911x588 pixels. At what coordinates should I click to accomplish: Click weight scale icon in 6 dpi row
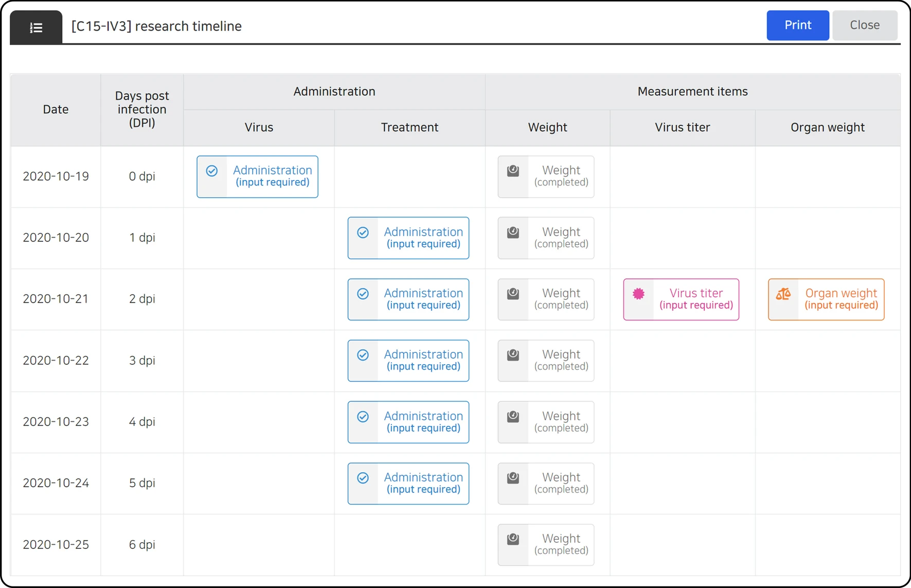(x=513, y=539)
